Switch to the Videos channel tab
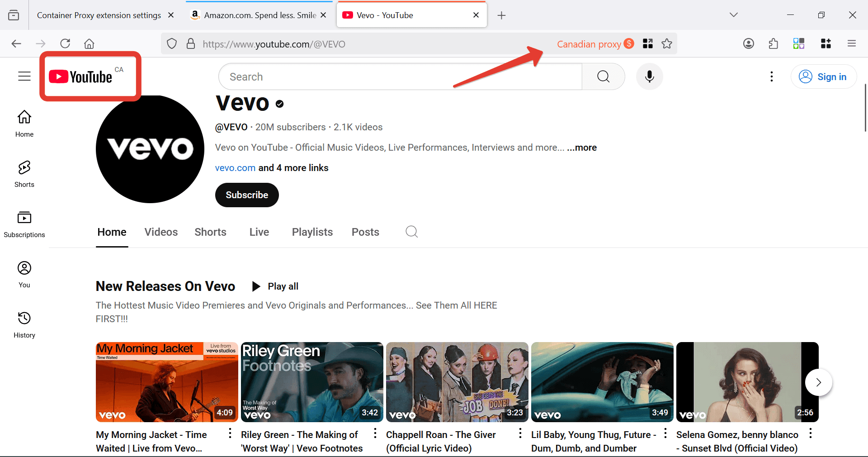Viewport: 868px width, 457px height. tap(161, 232)
